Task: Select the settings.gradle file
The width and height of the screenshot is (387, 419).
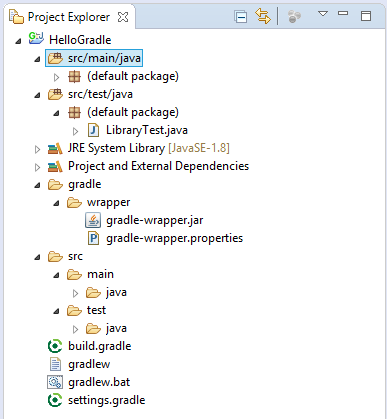Action: (x=96, y=400)
